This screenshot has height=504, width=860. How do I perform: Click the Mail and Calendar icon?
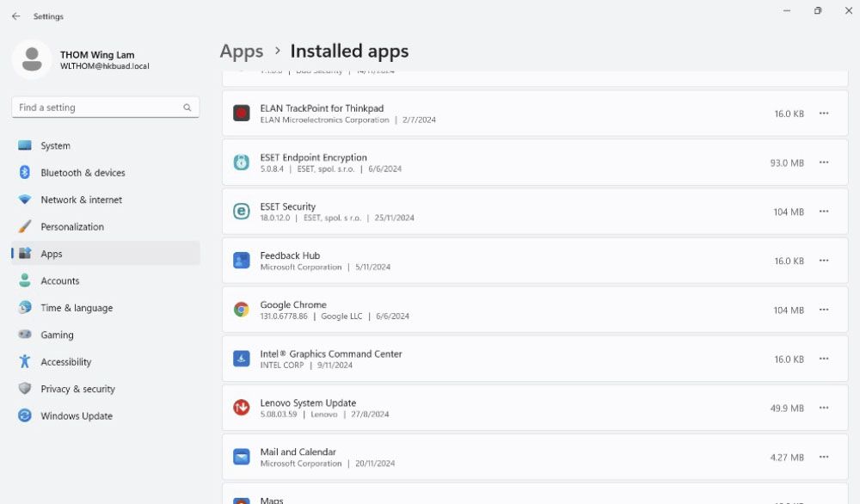tap(242, 457)
